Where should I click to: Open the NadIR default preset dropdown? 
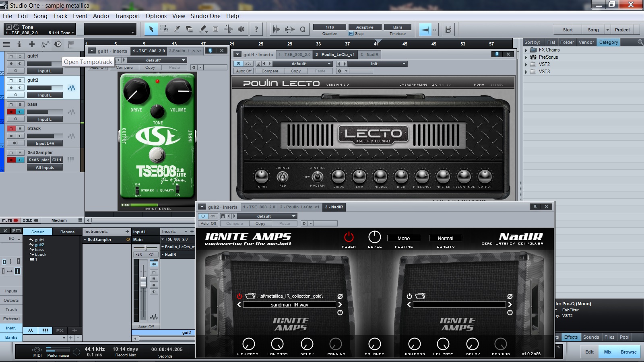pos(267,216)
